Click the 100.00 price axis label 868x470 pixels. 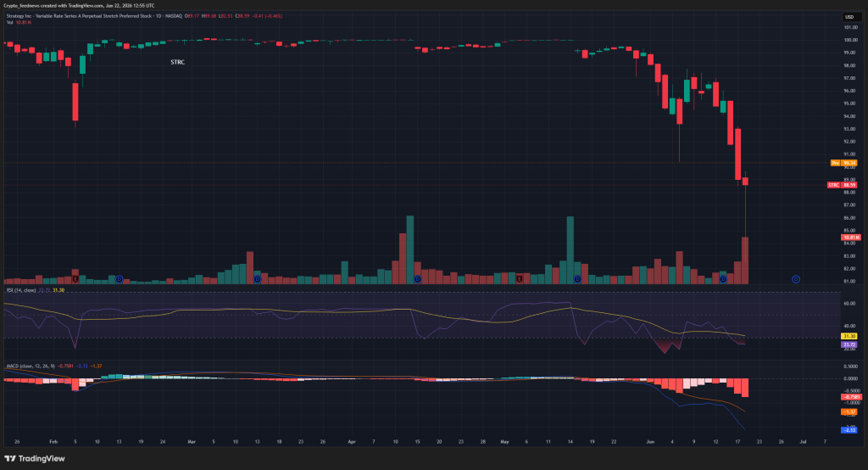850,41
